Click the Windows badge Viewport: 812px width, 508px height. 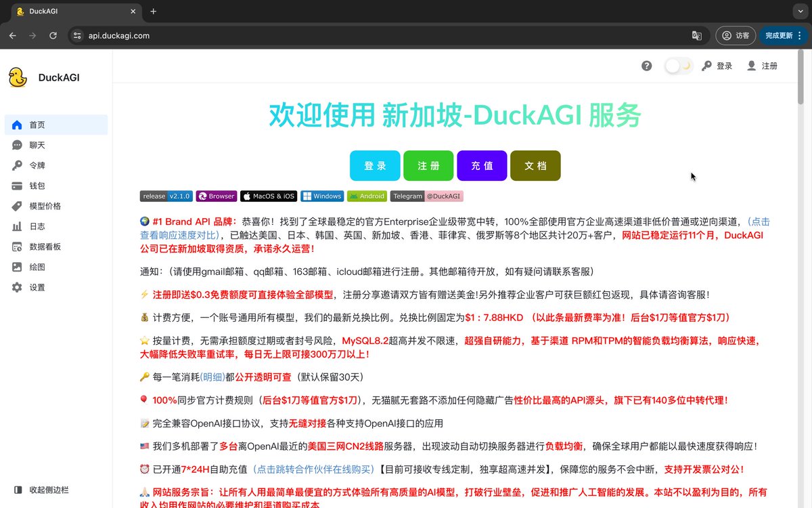tap(322, 196)
